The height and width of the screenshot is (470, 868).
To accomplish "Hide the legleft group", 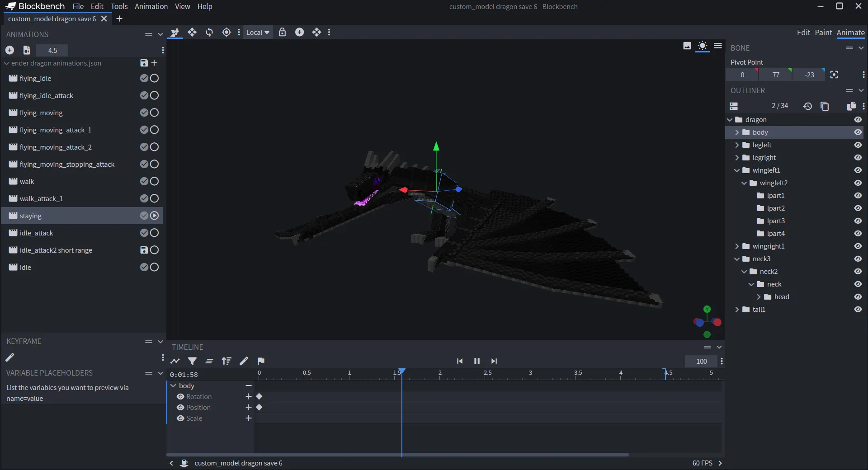I will [858, 145].
